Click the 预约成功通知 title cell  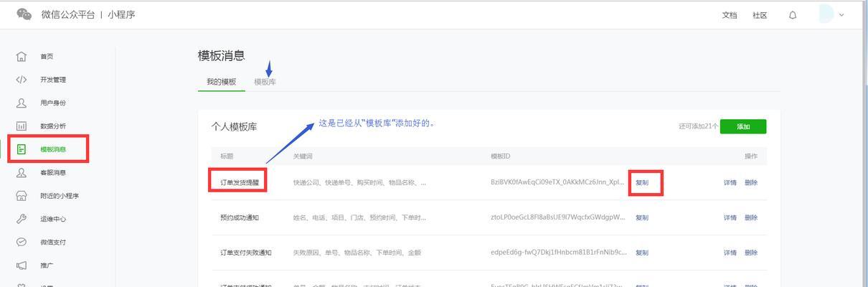click(x=240, y=217)
